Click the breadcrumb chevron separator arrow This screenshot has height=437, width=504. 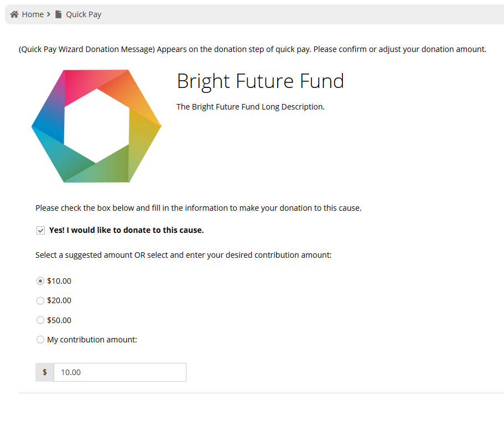point(49,14)
